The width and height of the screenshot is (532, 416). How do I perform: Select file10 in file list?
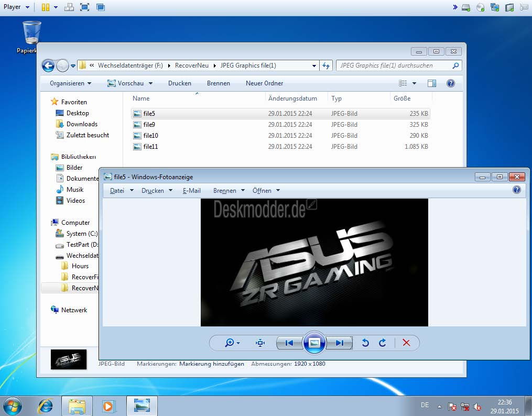tap(280, 136)
